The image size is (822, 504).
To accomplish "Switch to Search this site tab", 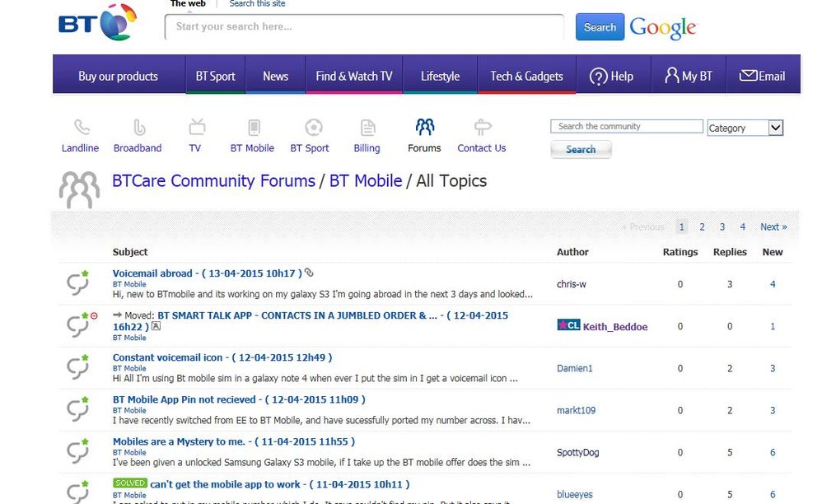I will click(x=258, y=3).
